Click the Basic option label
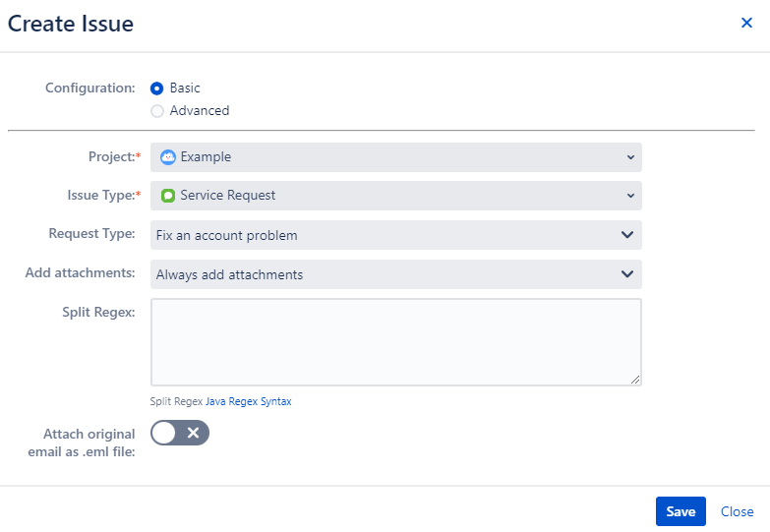Viewport: 770px width, 532px height. tap(185, 88)
